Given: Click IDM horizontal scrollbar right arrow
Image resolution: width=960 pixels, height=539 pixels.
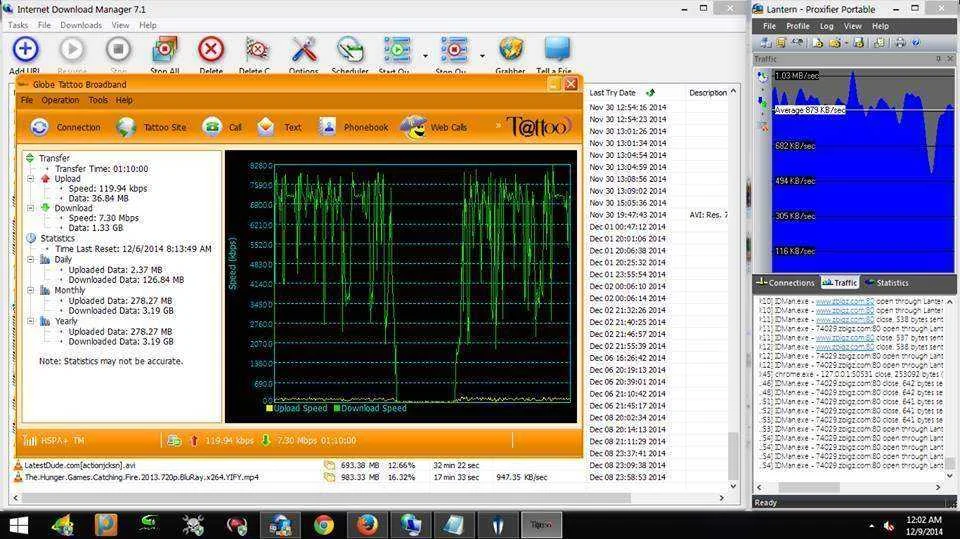Looking at the screenshot, I should pyautogui.click(x=721, y=498).
